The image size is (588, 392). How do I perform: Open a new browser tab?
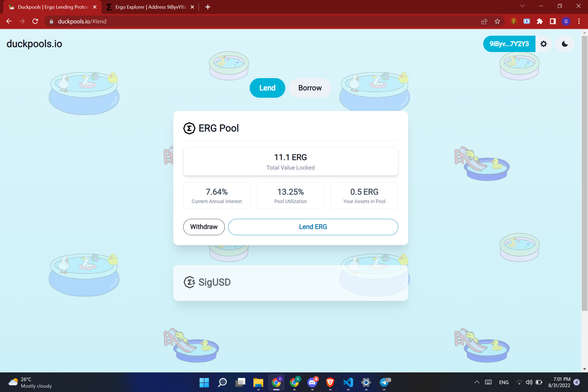click(x=208, y=7)
